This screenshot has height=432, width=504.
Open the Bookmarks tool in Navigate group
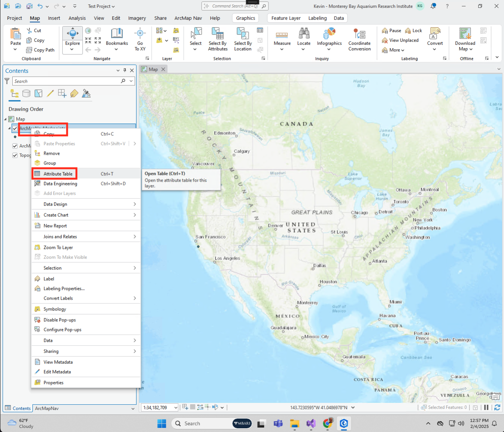click(x=117, y=35)
